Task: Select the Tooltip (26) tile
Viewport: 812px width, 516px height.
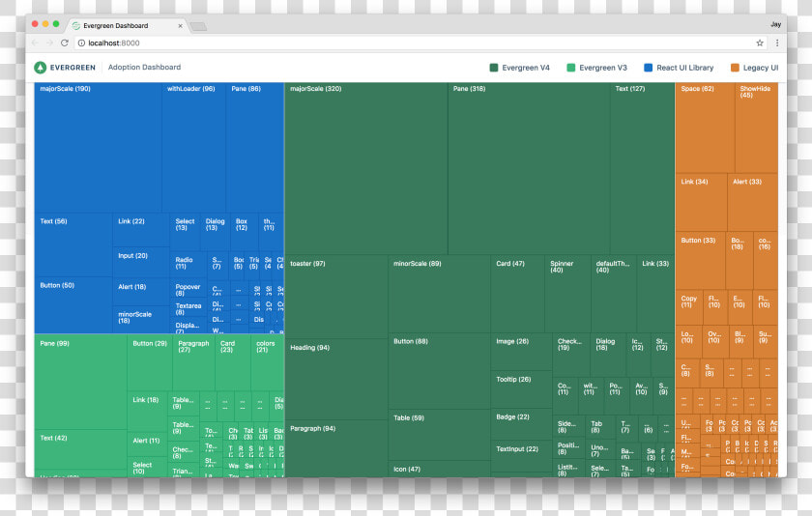Action: [x=521, y=389]
